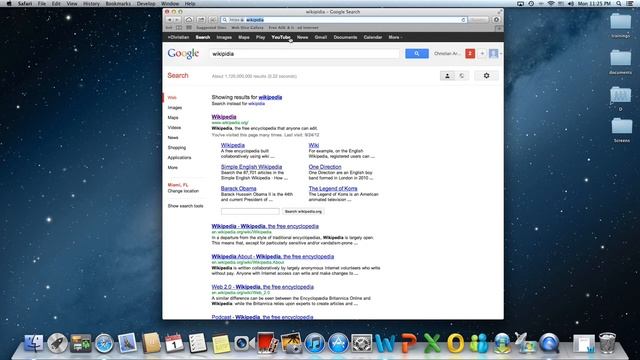
Task: Go forward with Safari's forward arrow
Action: click(x=177, y=20)
